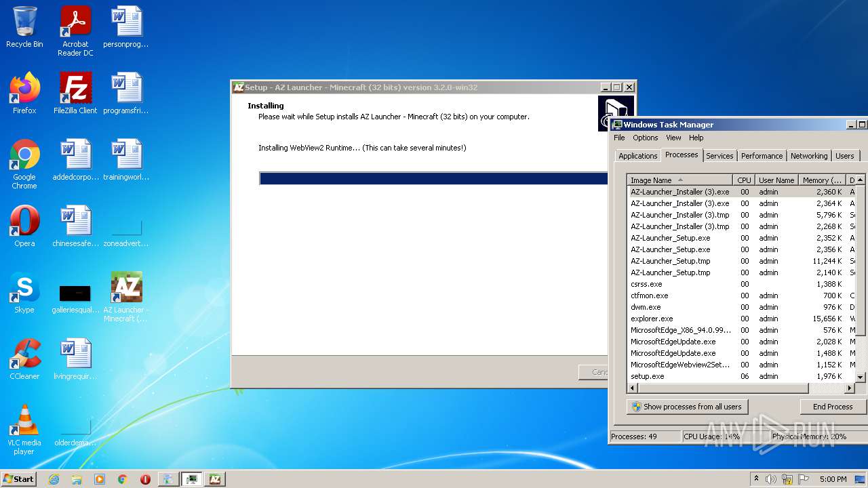Select the setup.exe process row
The width and height of the screenshot is (868, 488).
click(741, 376)
